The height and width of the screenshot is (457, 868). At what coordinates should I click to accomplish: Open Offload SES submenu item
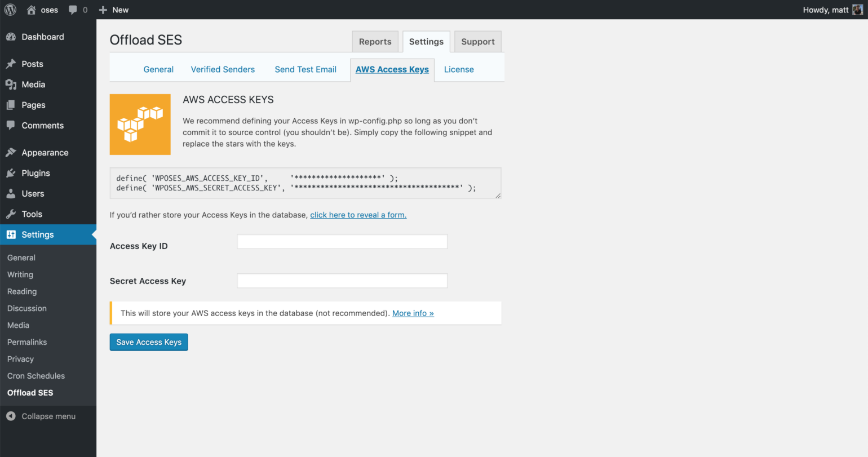[x=30, y=393]
